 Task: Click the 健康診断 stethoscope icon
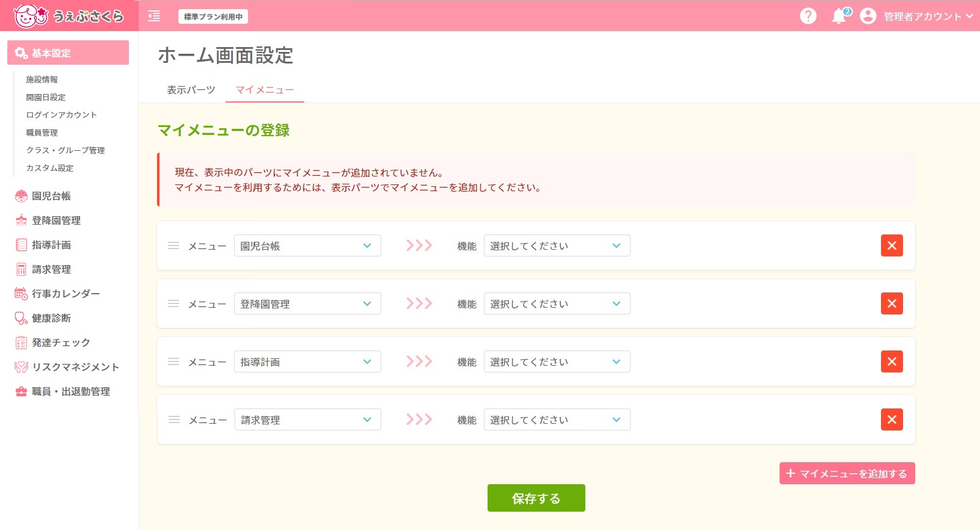coord(21,318)
